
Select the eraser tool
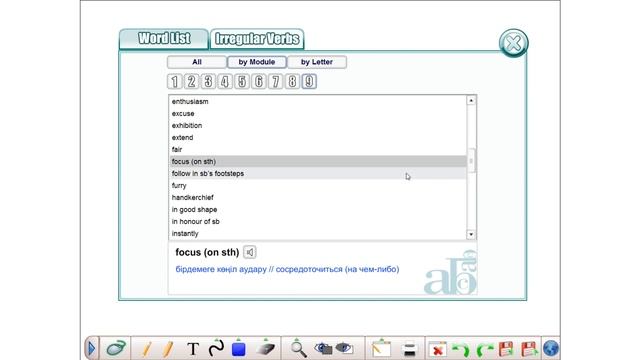[x=265, y=348]
